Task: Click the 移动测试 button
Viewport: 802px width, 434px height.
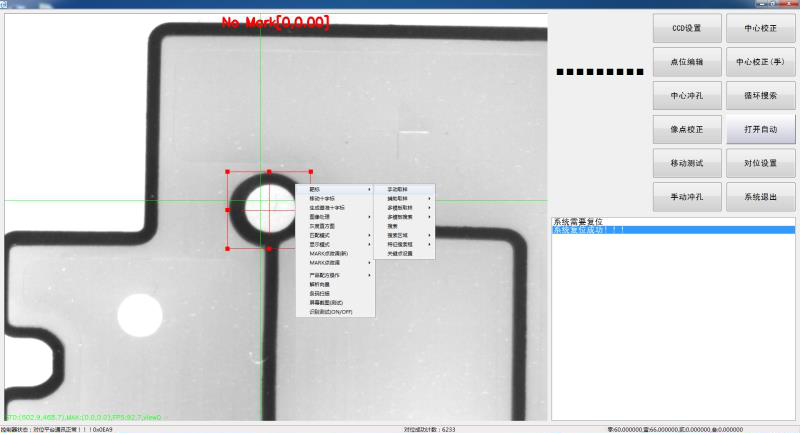Action: [x=686, y=163]
